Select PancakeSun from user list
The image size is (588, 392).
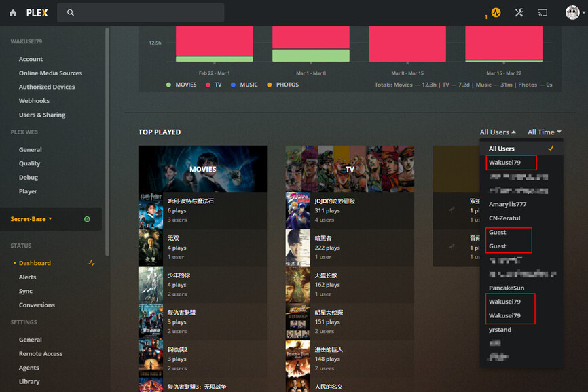[x=521, y=288]
